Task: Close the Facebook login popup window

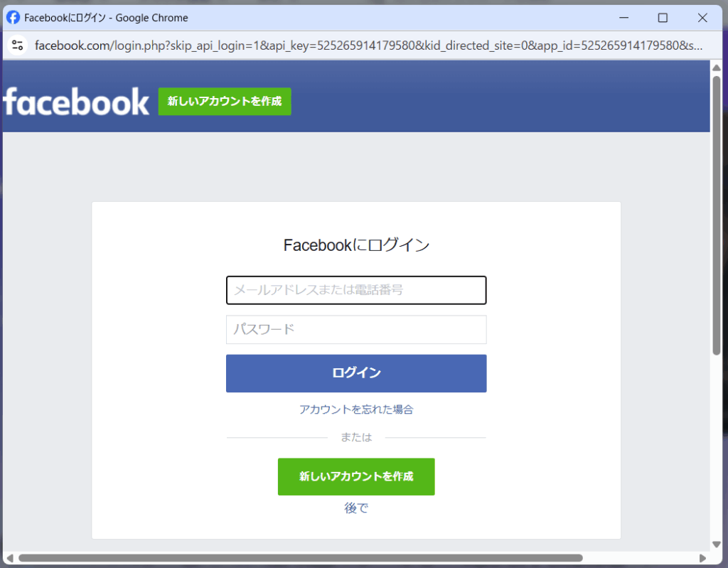Action: (702, 18)
